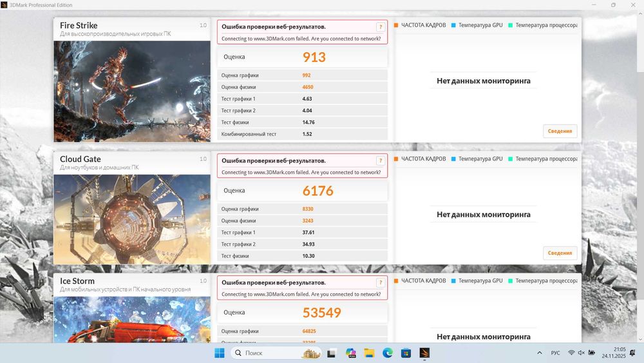Open Task View on taskbar
Viewport: 644px width, 363px height.
click(332, 353)
